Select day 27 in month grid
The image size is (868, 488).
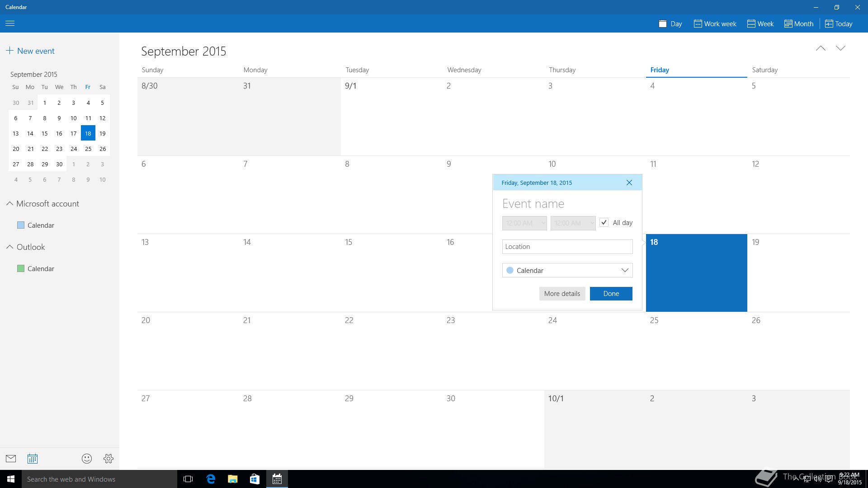click(x=188, y=429)
